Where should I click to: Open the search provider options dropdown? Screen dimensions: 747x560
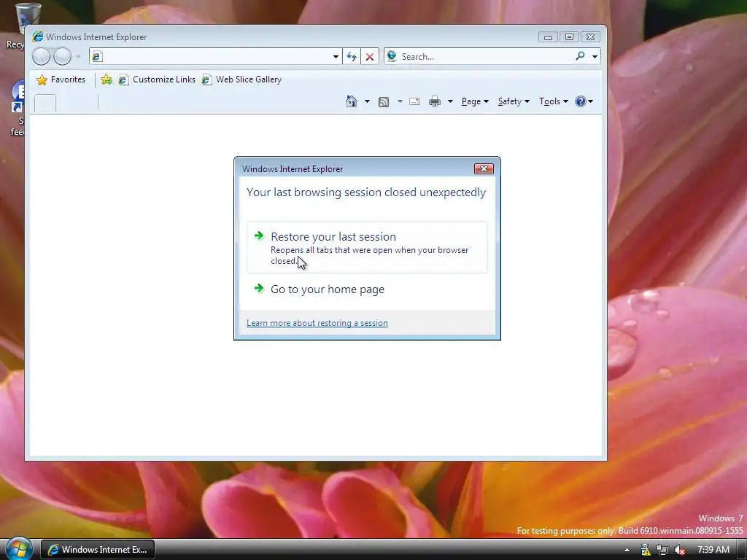[595, 57]
